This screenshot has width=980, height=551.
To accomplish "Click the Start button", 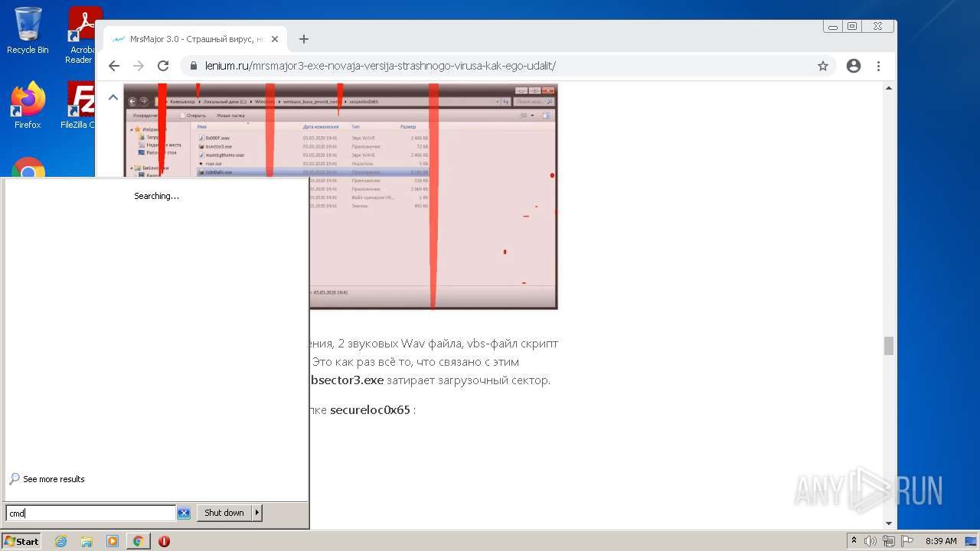I will click(x=21, y=541).
